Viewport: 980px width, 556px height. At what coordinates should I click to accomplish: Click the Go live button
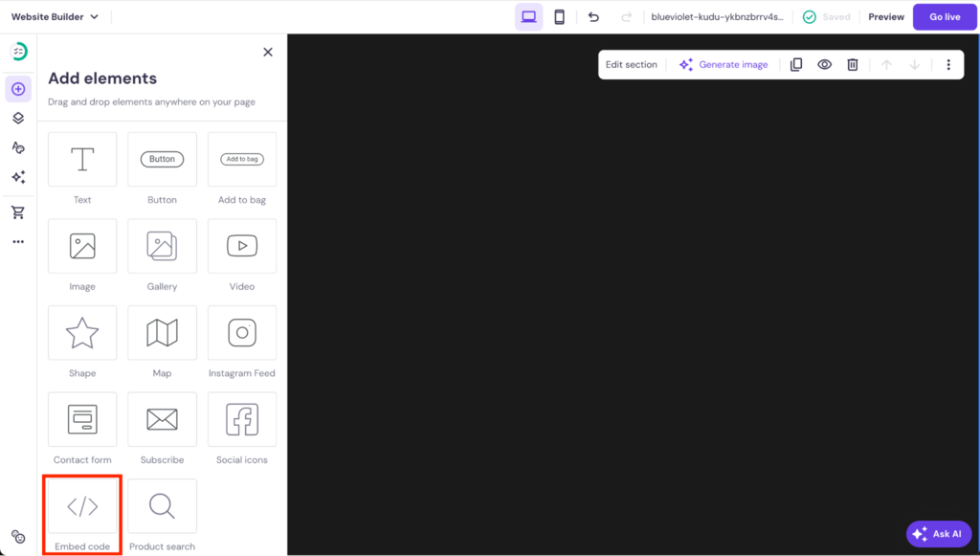pyautogui.click(x=944, y=16)
